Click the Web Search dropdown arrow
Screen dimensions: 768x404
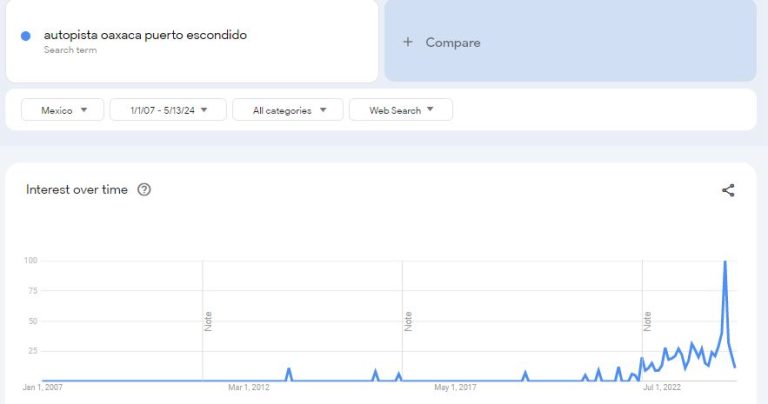[x=430, y=109]
